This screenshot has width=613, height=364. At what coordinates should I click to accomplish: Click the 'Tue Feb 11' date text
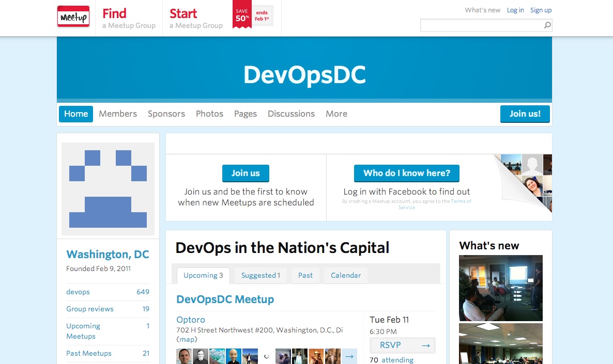[389, 320]
